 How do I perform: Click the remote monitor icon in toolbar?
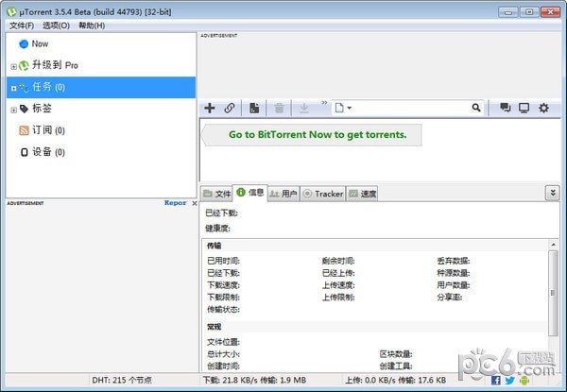pos(524,108)
